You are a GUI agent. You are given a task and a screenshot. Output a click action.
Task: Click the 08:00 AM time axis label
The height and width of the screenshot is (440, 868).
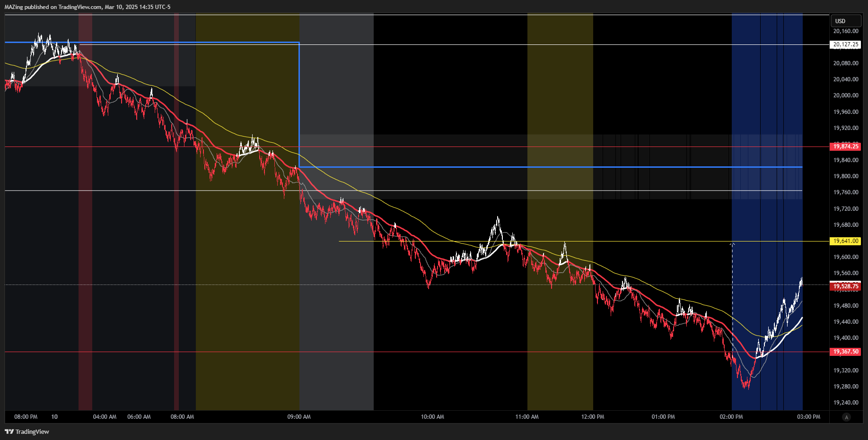tap(182, 417)
